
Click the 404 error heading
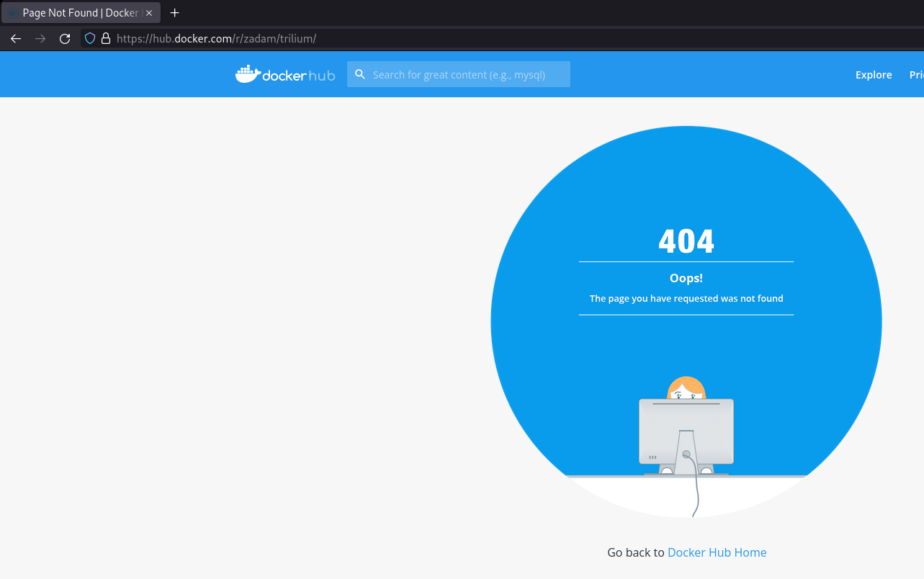(x=686, y=241)
